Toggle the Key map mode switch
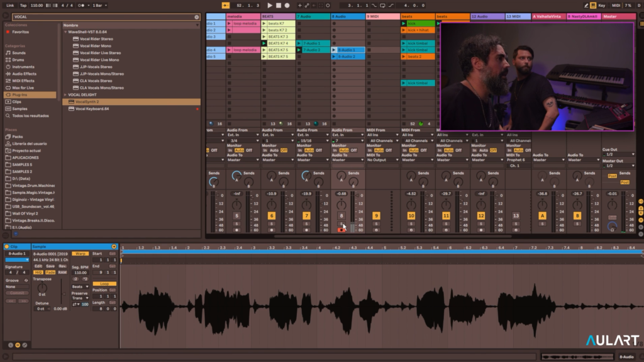644x362 pixels. tap(602, 5)
